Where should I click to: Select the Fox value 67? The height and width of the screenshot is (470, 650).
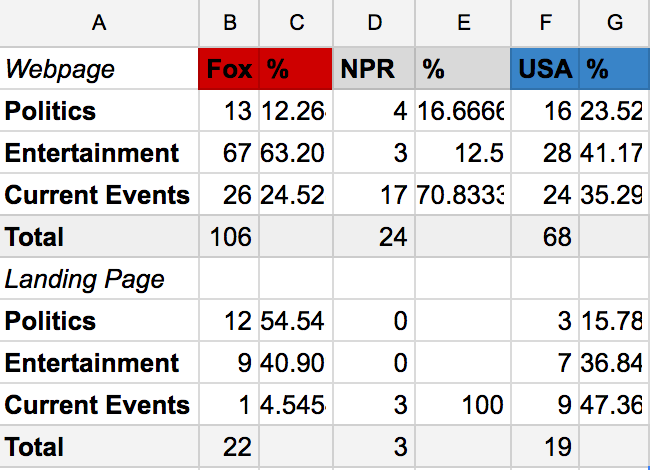pos(229,153)
